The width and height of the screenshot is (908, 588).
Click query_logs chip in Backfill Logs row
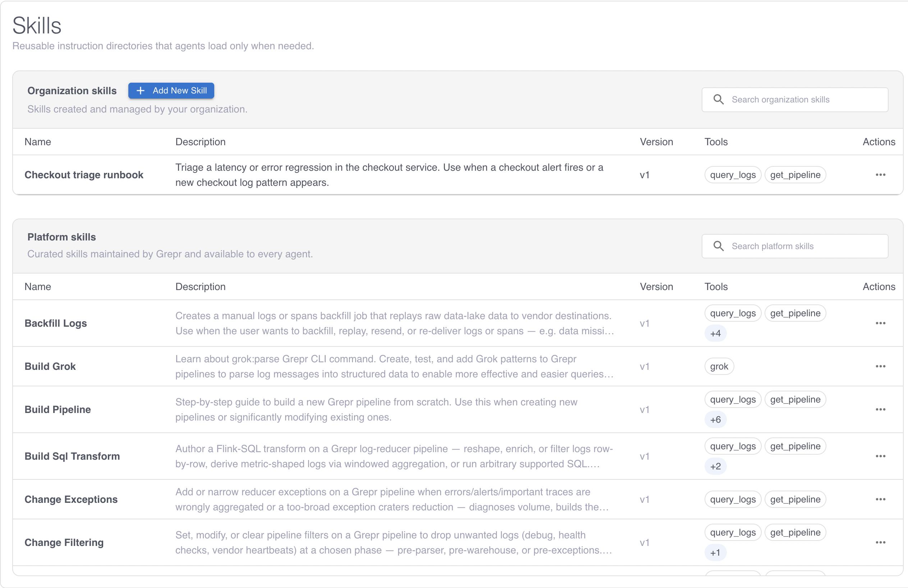coord(733,313)
